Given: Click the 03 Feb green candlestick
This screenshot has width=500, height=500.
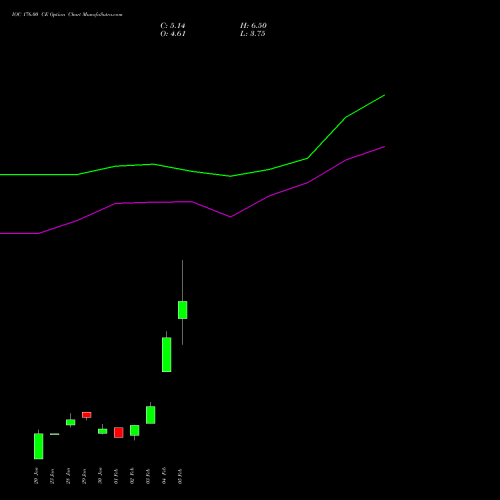Looking at the screenshot, I should [x=151, y=415].
